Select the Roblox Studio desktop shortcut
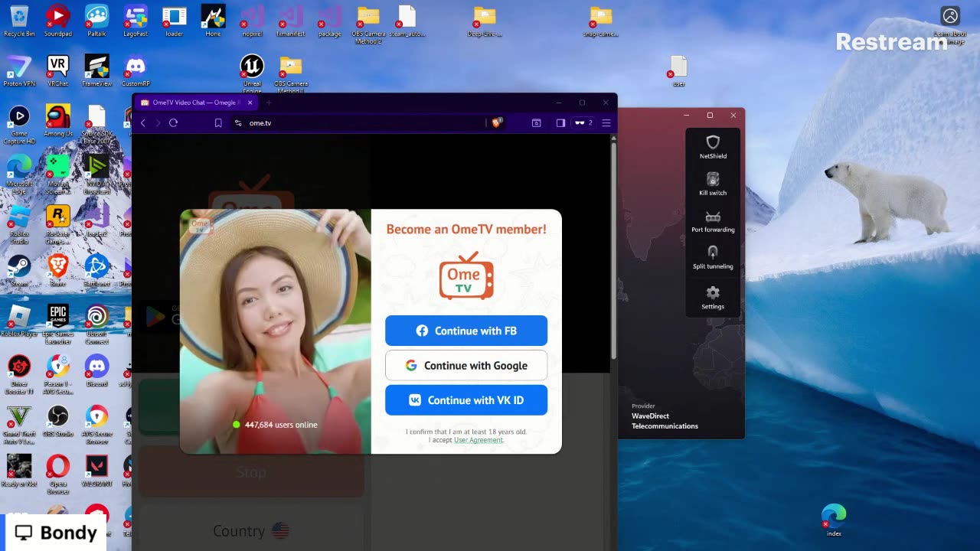This screenshot has width=980, height=551. tap(19, 224)
